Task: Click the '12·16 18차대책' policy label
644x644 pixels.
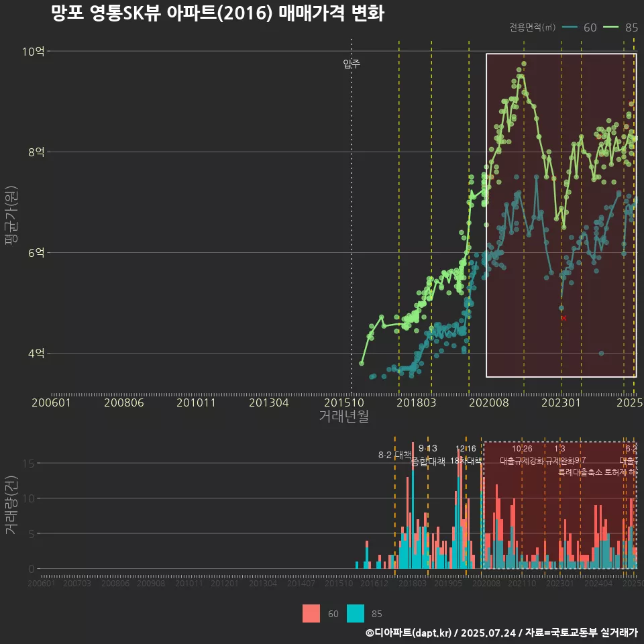Action: click(x=466, y=455)
